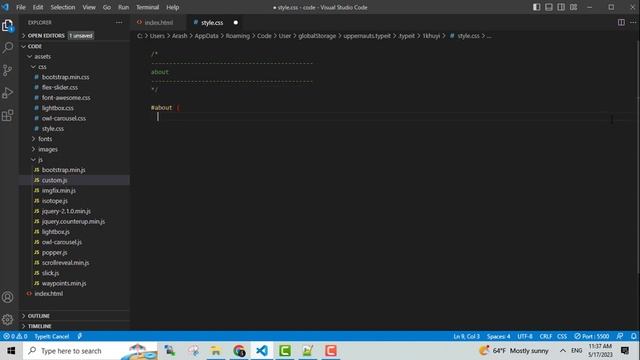This screenshot has width=640, height=360.
Task: Switch to the index.html editor tab
Action: click(159, 22)
